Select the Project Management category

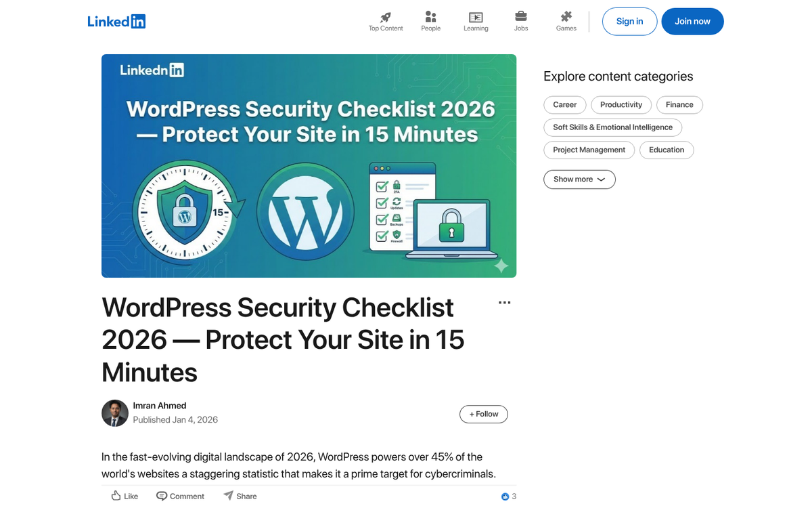click(x=589, y=150)
